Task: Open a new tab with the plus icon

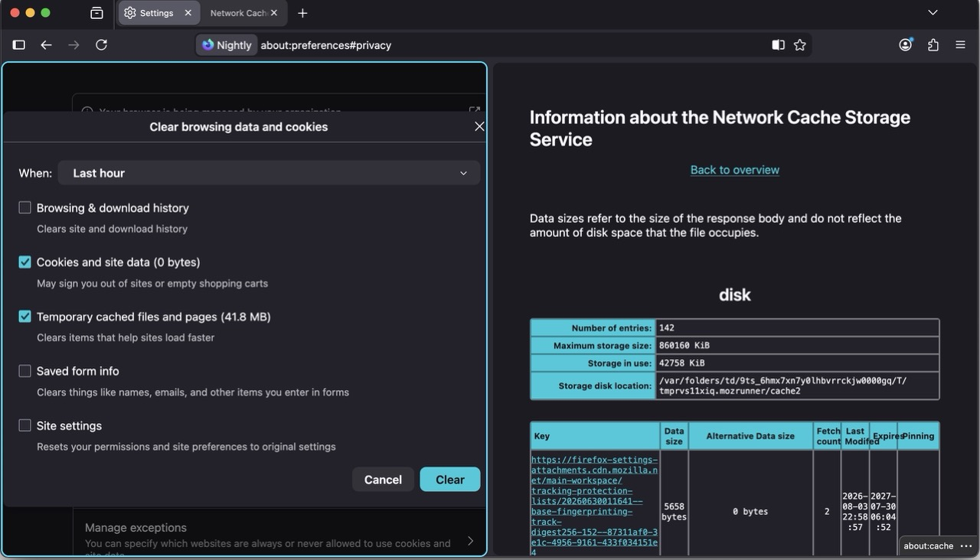Action: [x=302, y=13]
